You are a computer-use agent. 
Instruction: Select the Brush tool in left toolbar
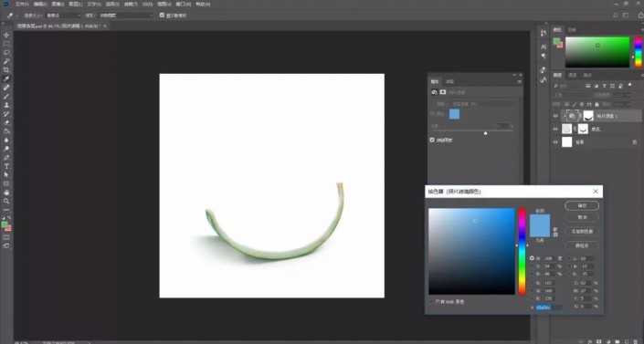(6, 97)
